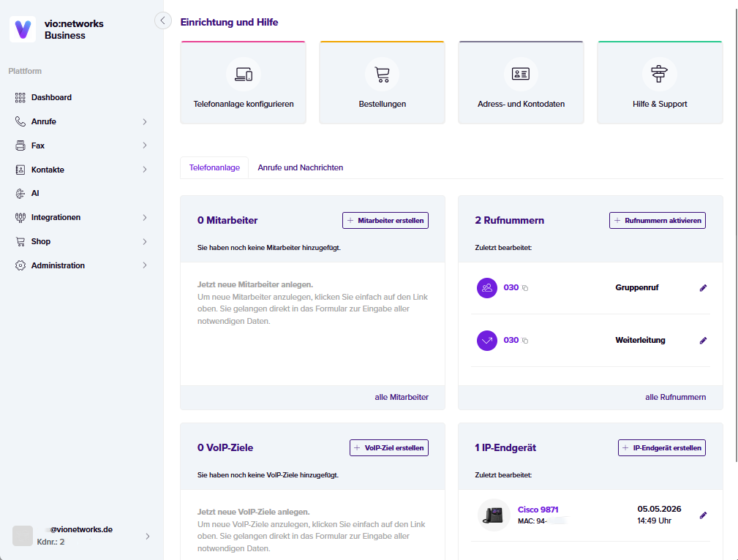Click the Weiterleitung label
738x560 pixels.
click(x=640, y=340)
